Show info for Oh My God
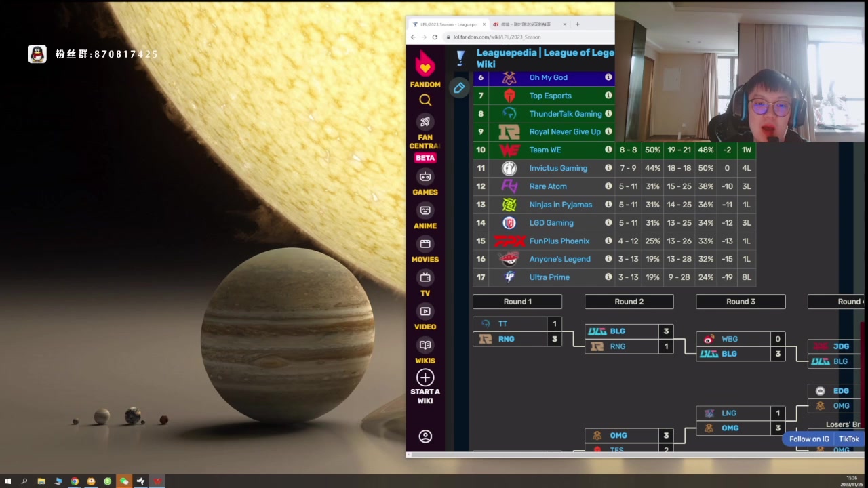The width and height of the screenshot is (868, 488). [x=608, y=77]
